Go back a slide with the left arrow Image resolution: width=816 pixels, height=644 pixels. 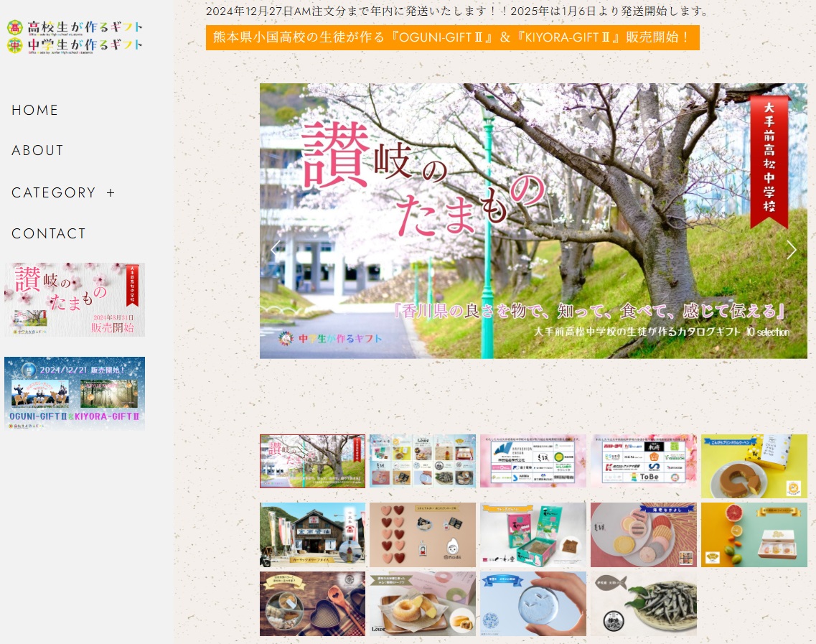coord(275,250)
